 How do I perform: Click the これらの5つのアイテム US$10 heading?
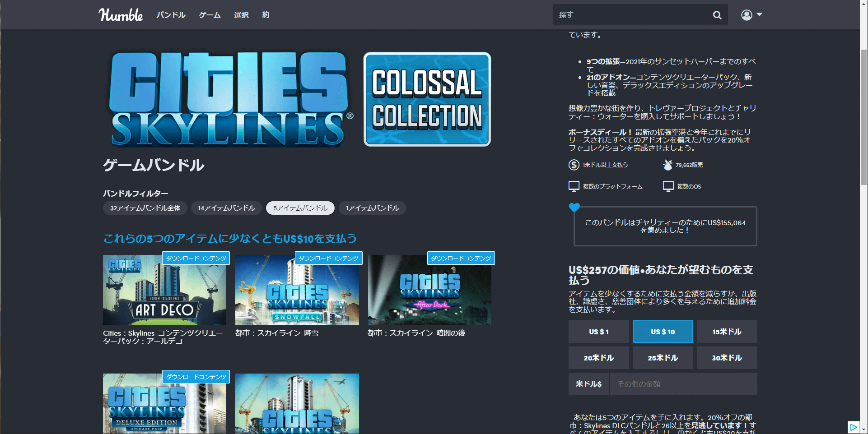pos(230,238)
